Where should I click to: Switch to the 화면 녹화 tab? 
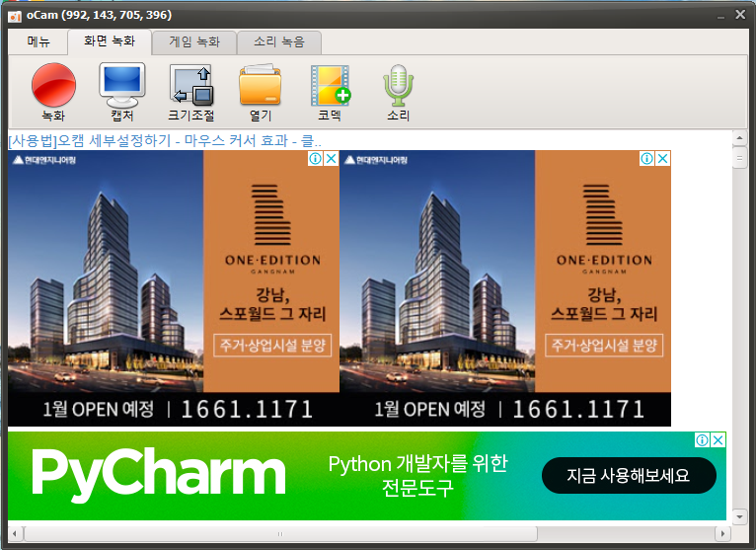click(x=110, y=41)
